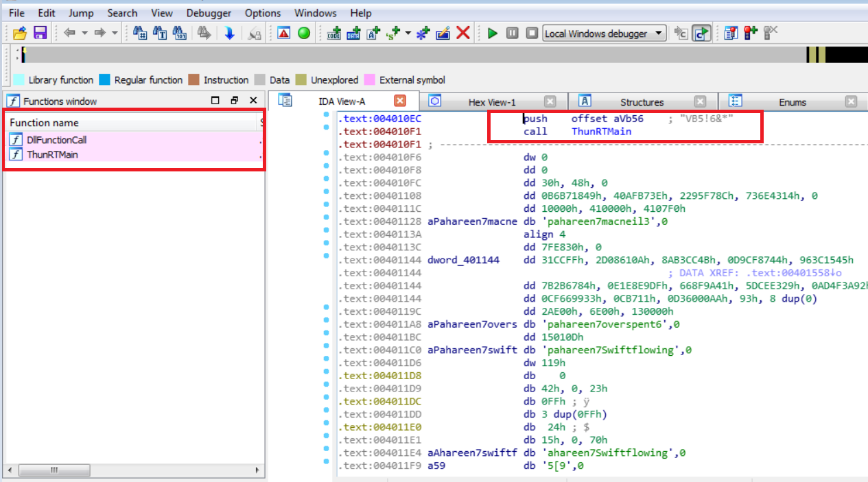
Task: Click the blue down arrow icon
Action: [229, 33]
